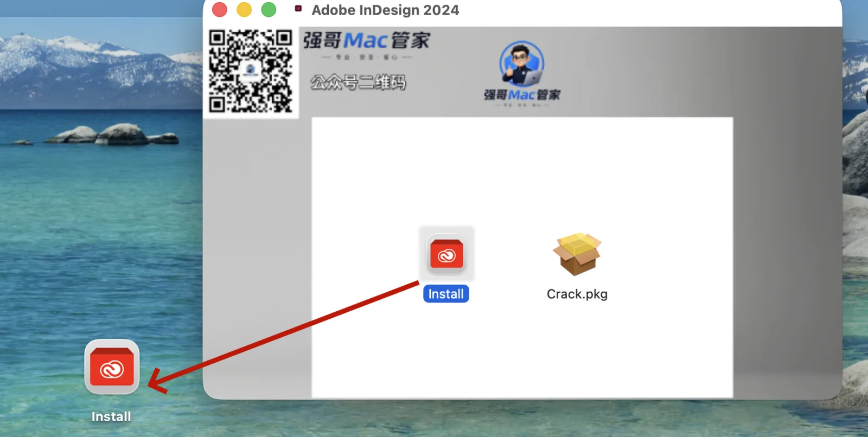868x437 pixels.
Task: Close the Adobe InDesign 2024 window
Action: 220,10
